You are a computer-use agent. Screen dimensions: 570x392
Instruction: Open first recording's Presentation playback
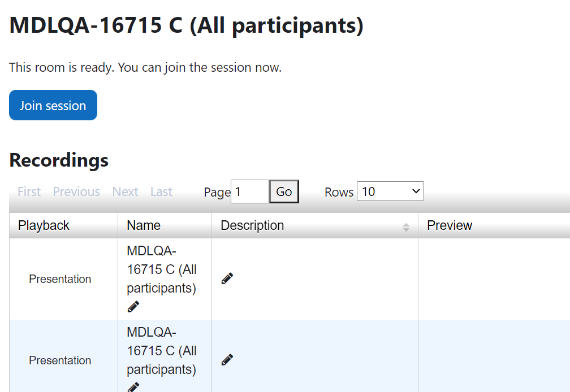[60, 279]
